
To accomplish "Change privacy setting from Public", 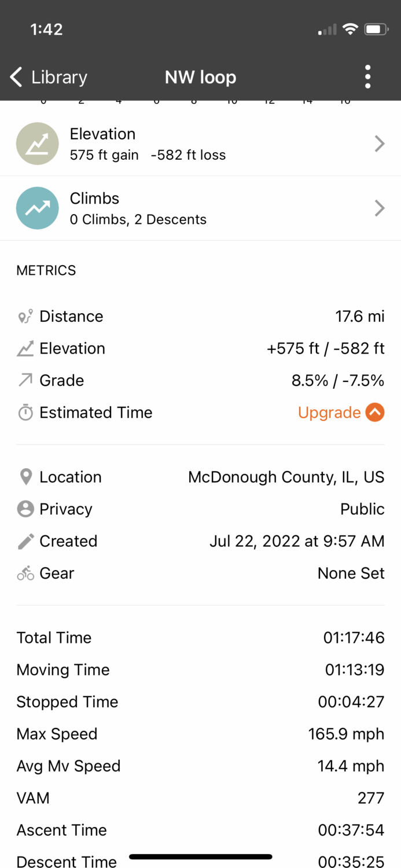I will click(362, 509).
